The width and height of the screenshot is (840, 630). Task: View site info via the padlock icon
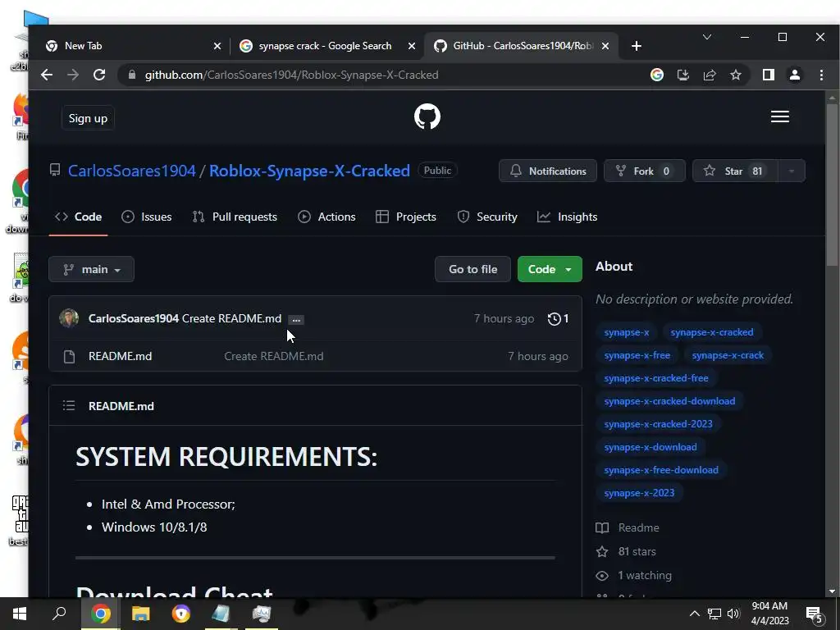click(132, 75)
